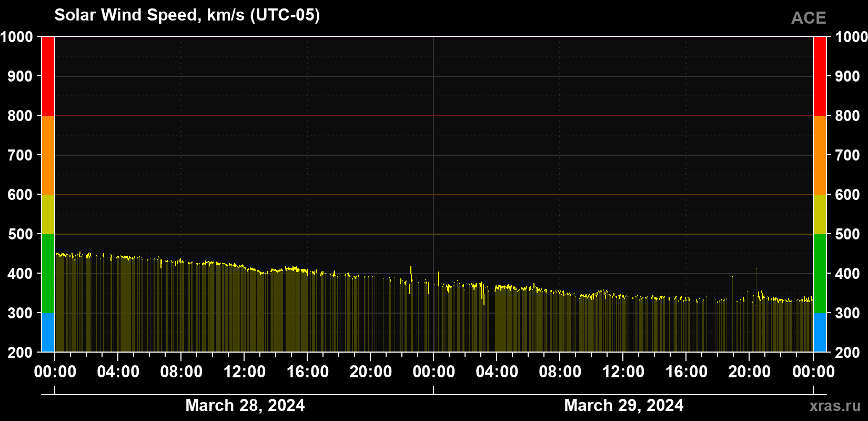Image resolution: width=868 pixels, height=421 pixels.
Task: Click the blue color band on right scale
Action: (x=820, y=333)
